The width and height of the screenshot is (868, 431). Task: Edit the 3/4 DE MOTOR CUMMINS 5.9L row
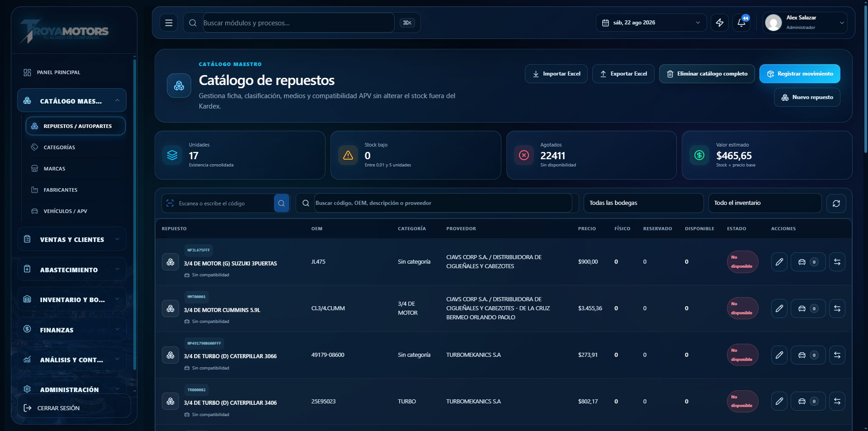(x=779, y=308)
